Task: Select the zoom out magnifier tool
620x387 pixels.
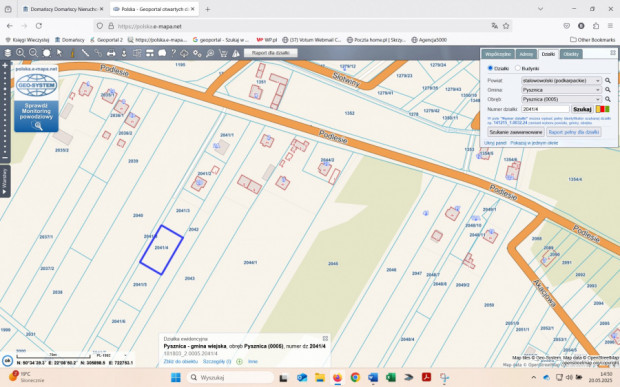Action: [33, 53]
